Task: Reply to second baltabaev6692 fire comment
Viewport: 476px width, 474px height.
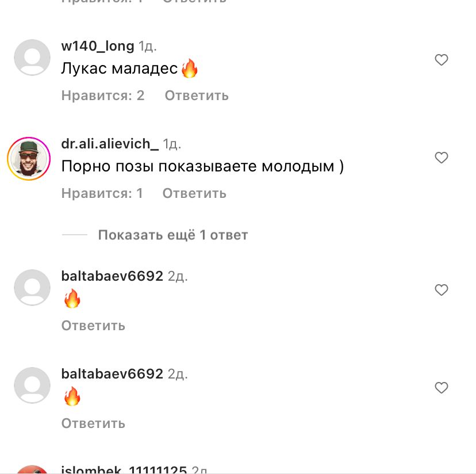Action: pyautogui.click(x=93, y=423)
